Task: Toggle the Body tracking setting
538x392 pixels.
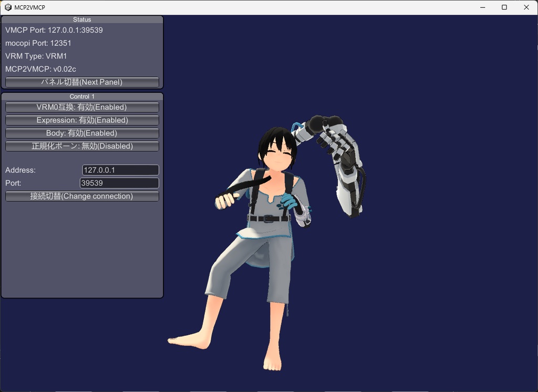Action: [82, 133]
